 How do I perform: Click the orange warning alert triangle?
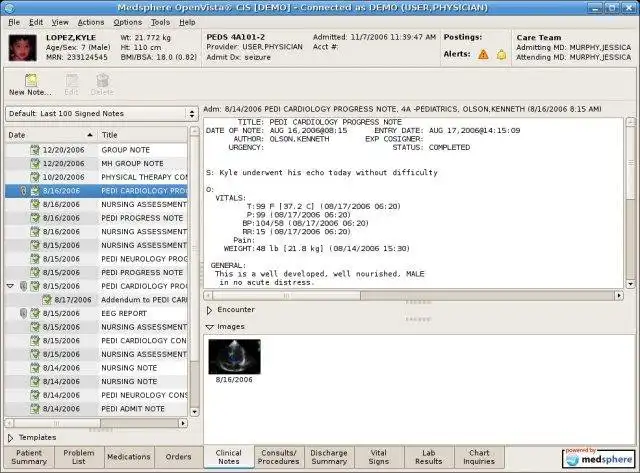tap(483, 54)
